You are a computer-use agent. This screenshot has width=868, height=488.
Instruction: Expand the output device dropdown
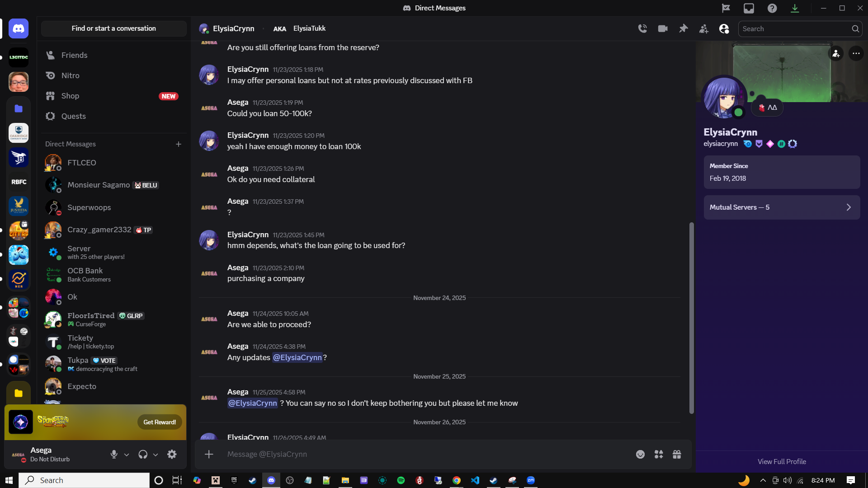pyautogui.click(x=156, y=455)
